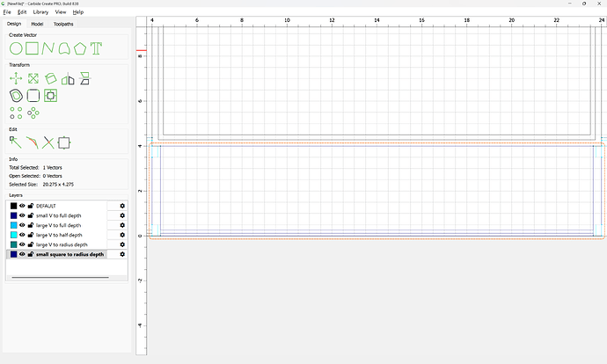This screenshot has width=607, height=364.
Task: Click the Move transform tool
Action: [16, 78]
